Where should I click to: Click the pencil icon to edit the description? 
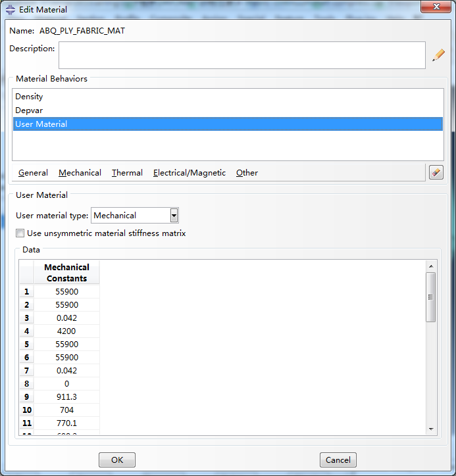[x=438, y=55]
